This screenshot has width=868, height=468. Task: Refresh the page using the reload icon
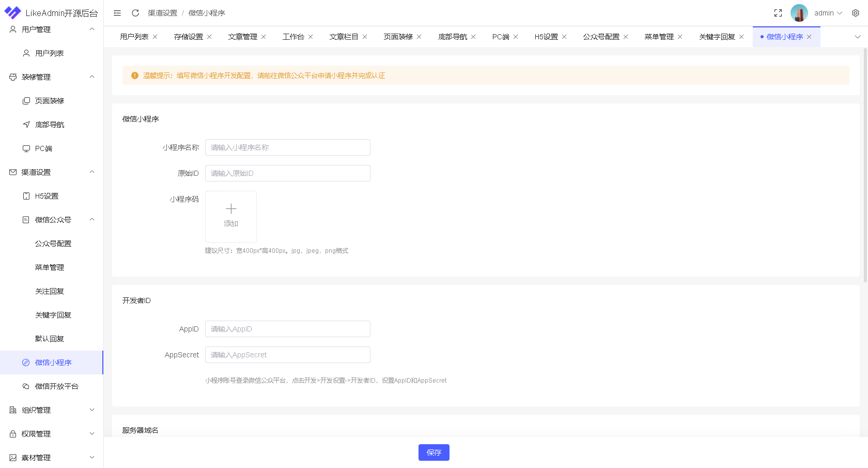(x=135, y=13)
